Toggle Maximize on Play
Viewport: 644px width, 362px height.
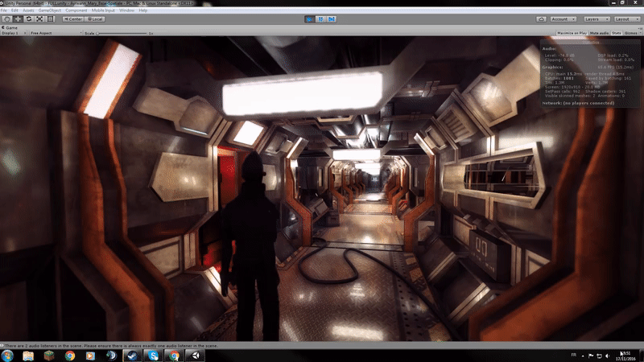click(x=572, y=33)
